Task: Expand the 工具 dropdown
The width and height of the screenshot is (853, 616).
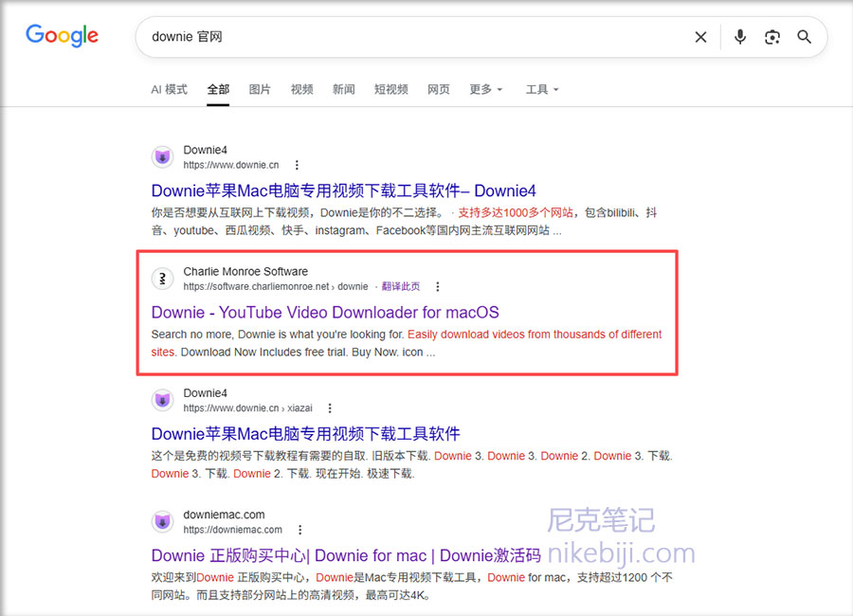Action: click(x=542, y=89)
